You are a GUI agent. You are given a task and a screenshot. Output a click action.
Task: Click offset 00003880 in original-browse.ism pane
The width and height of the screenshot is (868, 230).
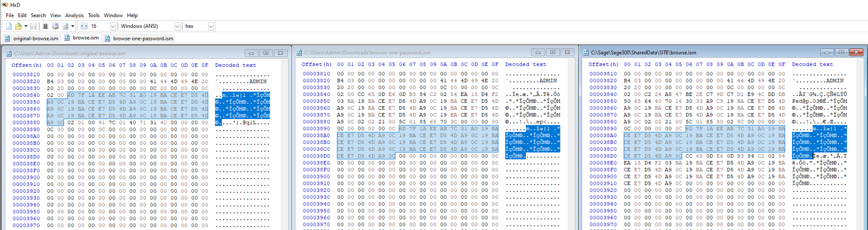[x=26, y=123]
